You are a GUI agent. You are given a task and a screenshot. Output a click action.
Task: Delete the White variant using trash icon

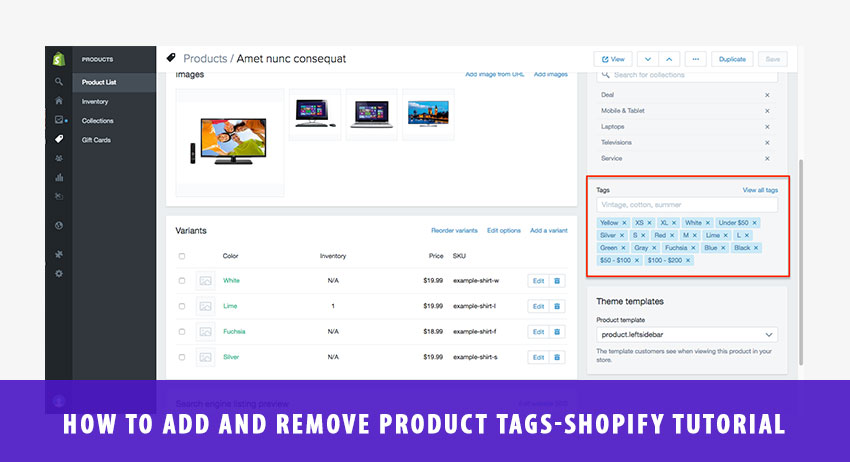coord(557,281)
